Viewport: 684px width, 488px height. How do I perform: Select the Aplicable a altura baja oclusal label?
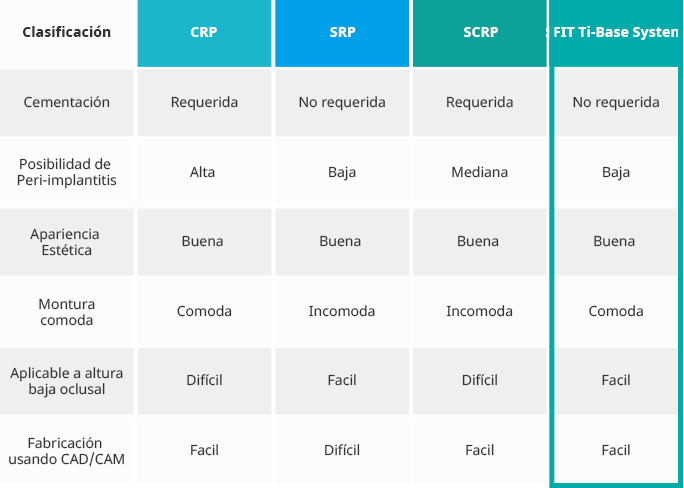click(x=67, y=380)
